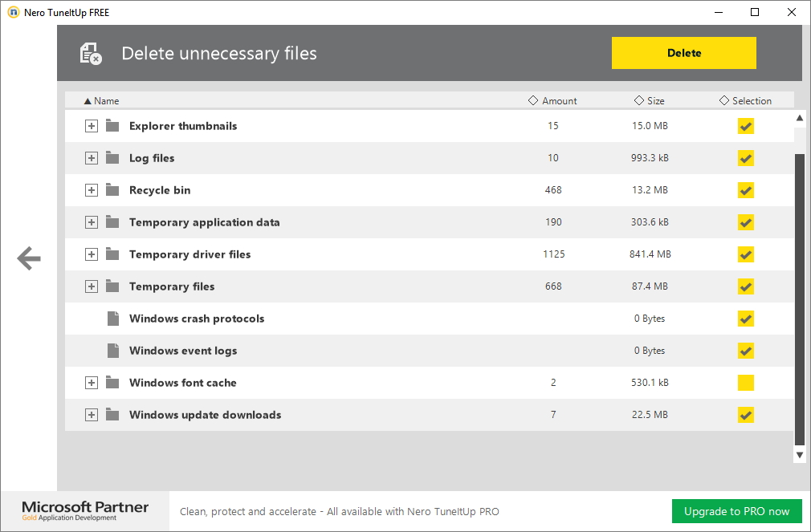Image resolution: width=811 pixels, height=532 pixels.
Task: Click the Windows crash protocols file icon
Action: (112, 319)
